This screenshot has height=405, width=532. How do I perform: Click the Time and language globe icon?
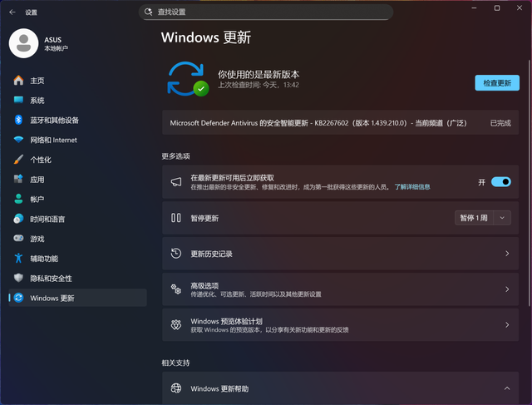coord(18,219)
